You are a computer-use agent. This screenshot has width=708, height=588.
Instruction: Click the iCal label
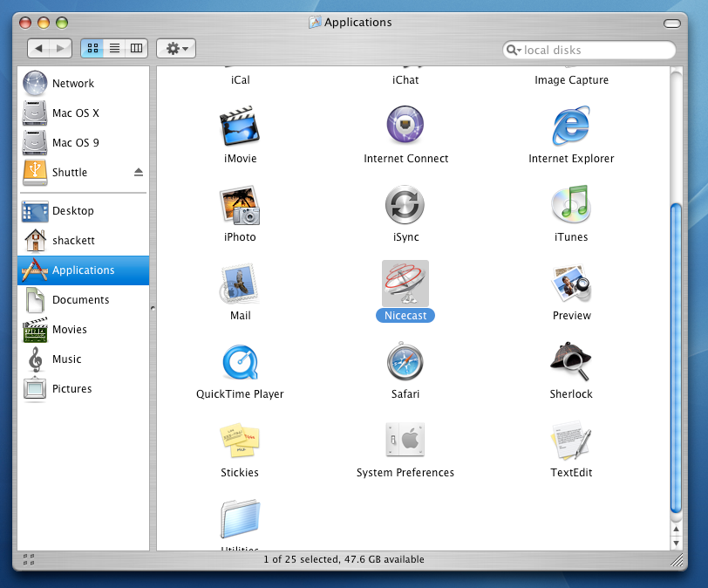coord(241,80)
